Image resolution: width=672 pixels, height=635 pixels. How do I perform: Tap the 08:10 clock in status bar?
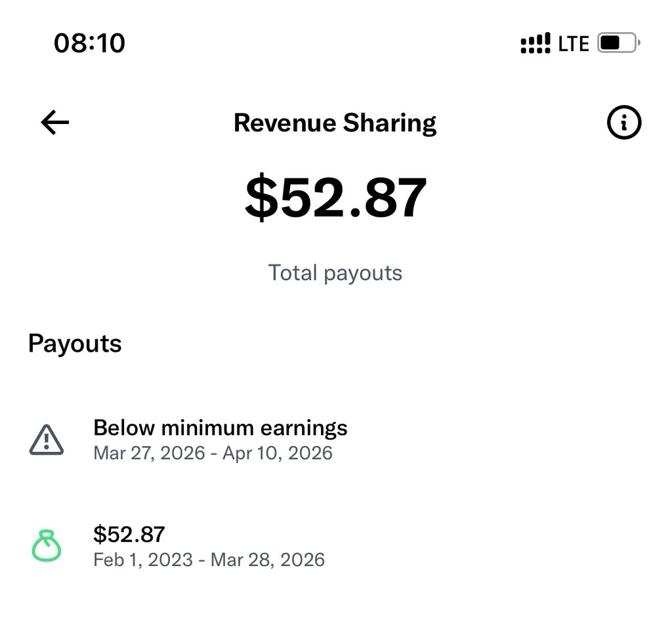click(x=89, y=43)
